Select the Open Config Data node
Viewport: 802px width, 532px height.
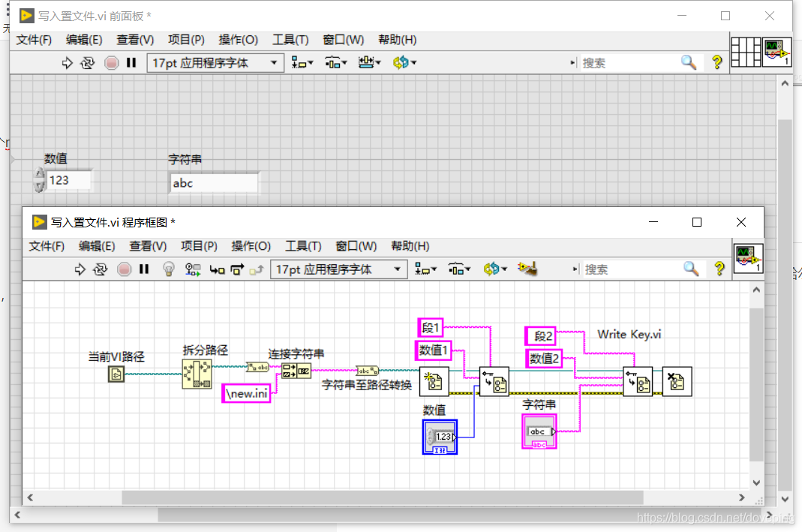click(434, 382)
